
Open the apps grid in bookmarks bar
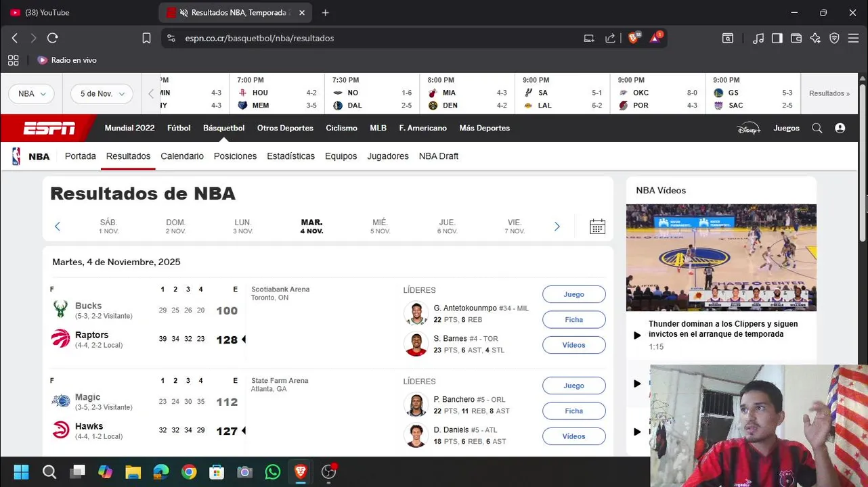(x=14, y=60)
